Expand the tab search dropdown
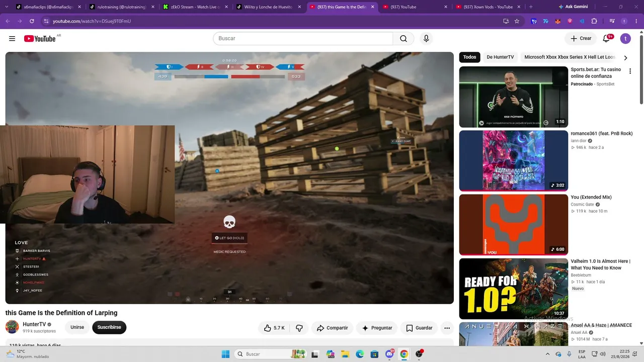Image resolution: width=644 pixels, height=362 pixels. point(8,7)
